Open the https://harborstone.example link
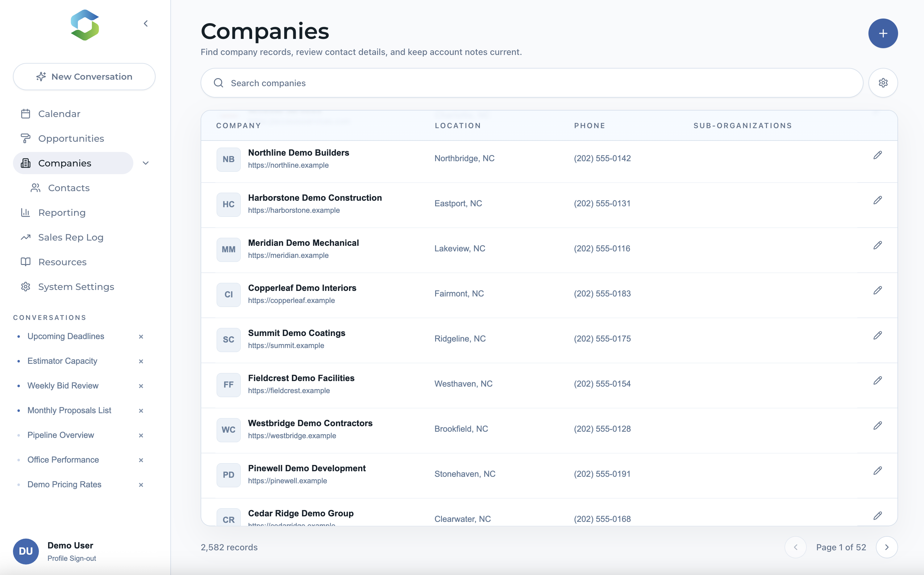 coord(294,210)
